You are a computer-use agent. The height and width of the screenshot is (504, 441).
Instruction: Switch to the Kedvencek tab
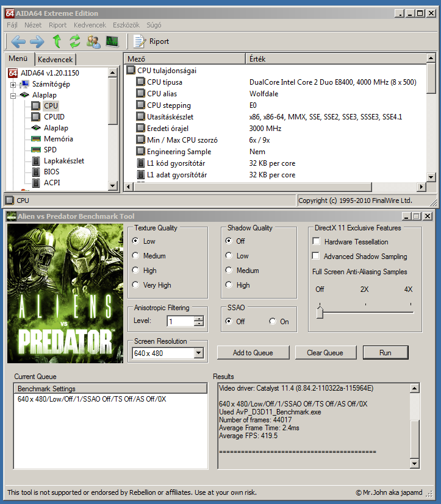coord(56,60)
